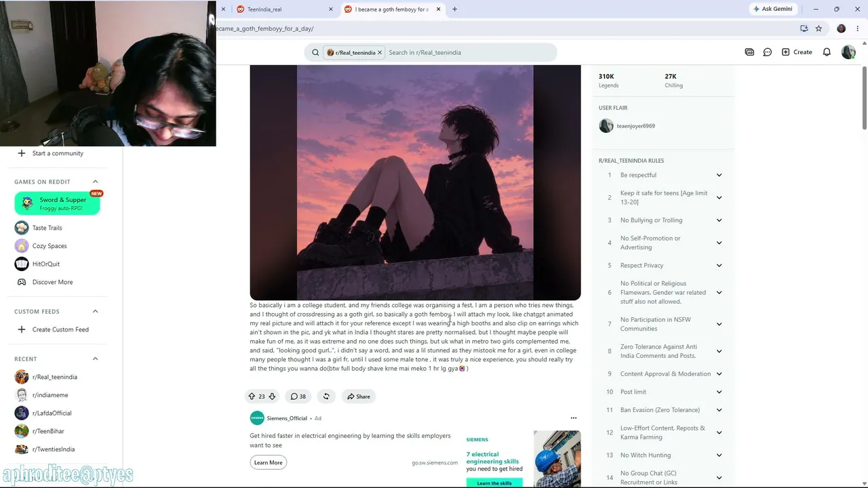Open the Chrome three-dot menu
868x488 pixels.
(856, 28)
